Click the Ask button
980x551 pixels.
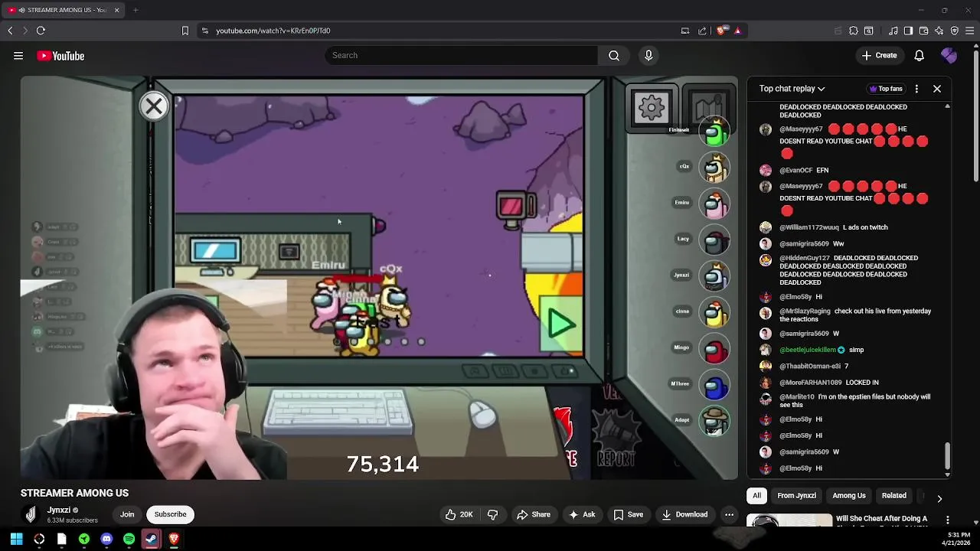coord(581,514)
